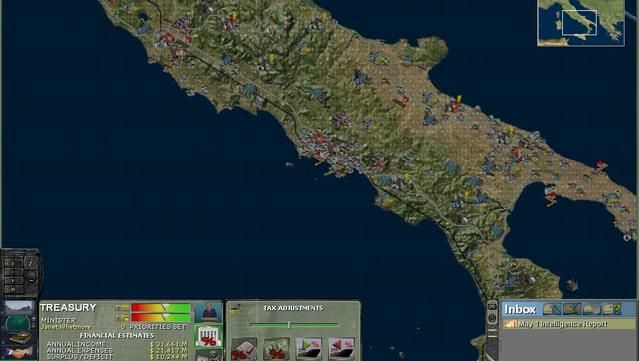
Task: Click the first Inbox filter icon
Action: [x=552, y=309]
